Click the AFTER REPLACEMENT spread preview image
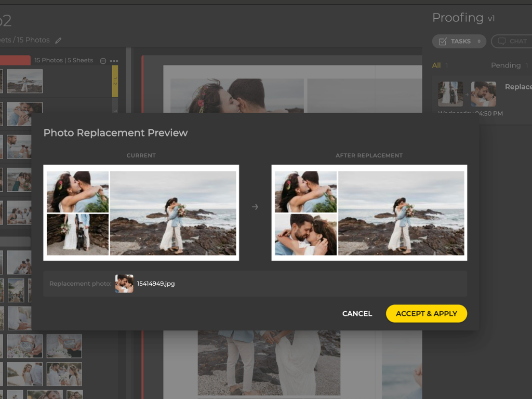This screenshot has width=532, height=399. coord(369,212)
